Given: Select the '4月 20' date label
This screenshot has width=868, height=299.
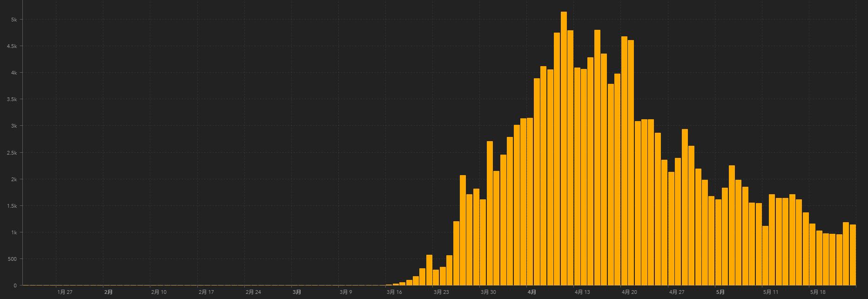Looking at the screenshot, I should coord(629,292).
